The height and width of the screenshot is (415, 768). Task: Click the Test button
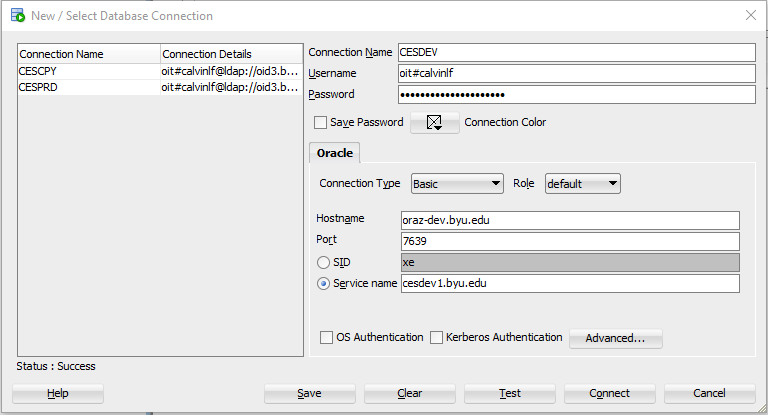[x=509, y=393]
